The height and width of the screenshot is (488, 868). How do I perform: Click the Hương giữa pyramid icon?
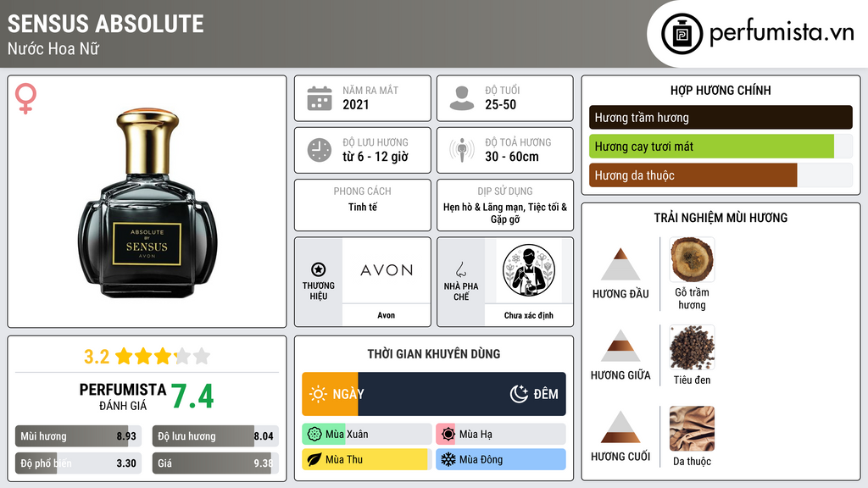point(620,346)
